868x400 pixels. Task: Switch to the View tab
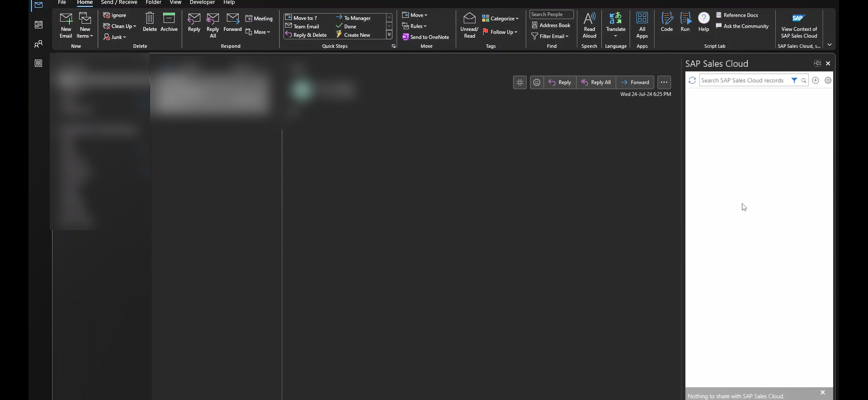pos(175,2)
